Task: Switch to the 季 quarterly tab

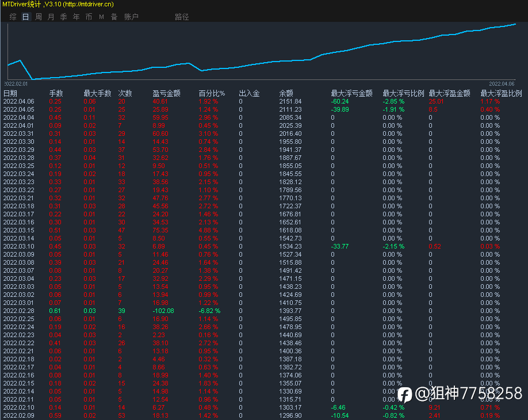Action: [x=64, y=17]
